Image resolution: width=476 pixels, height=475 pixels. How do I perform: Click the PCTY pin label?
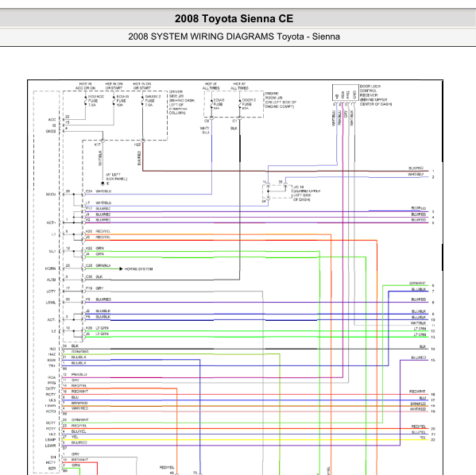click(51, 429)
